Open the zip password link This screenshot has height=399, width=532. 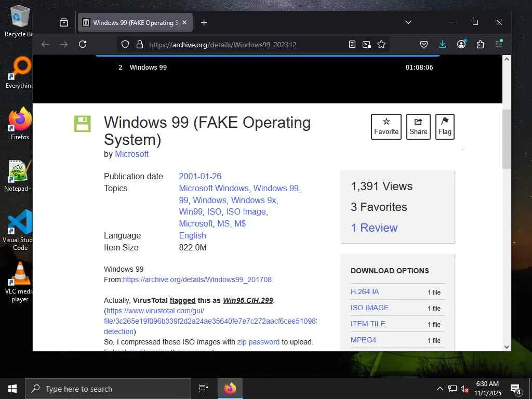pos(258,342)
